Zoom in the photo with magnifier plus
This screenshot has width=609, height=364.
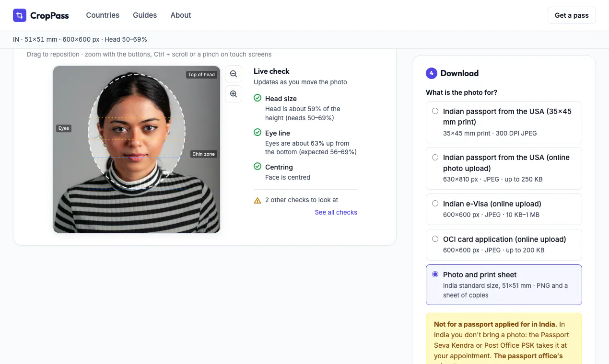[x=234, y=94]
